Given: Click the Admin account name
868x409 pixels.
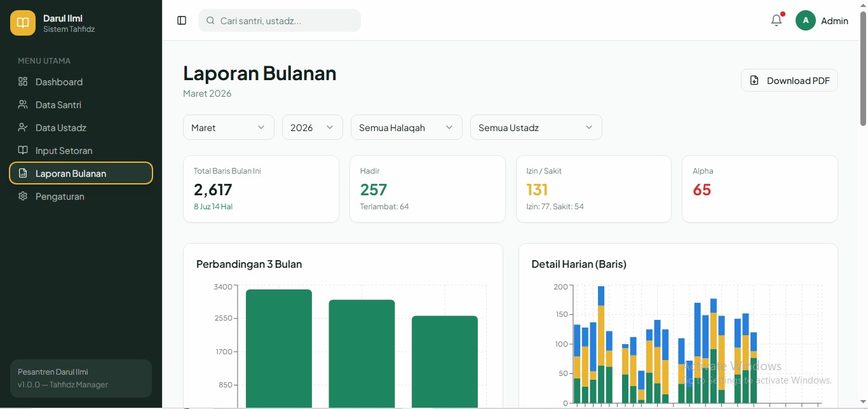Looking at the screenshot, I should (834, 21).
